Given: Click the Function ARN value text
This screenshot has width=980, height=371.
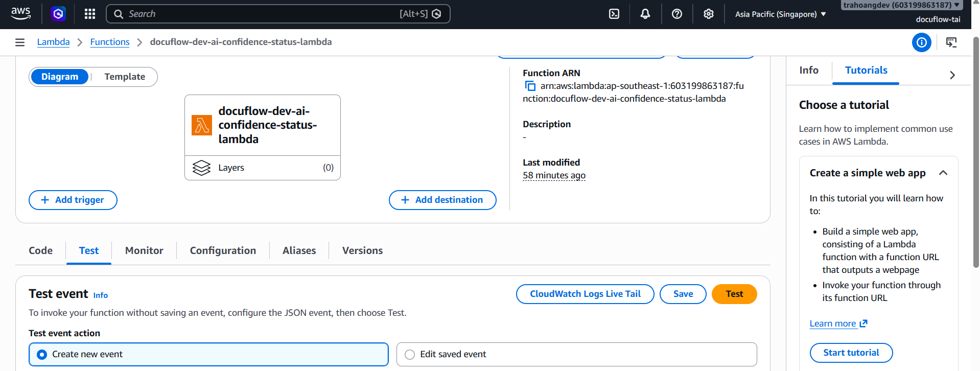Looking at the screenshot, I should point(633,92).
